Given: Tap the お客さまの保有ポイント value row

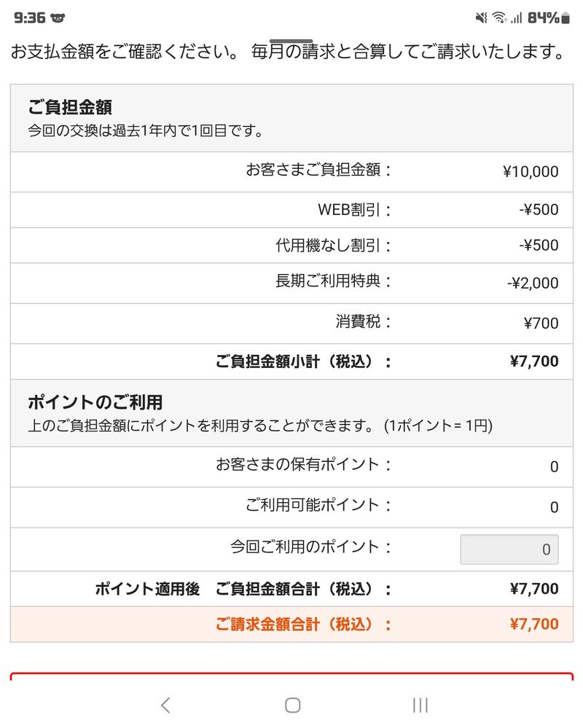Looking at the screenshot, I should 291,467.
